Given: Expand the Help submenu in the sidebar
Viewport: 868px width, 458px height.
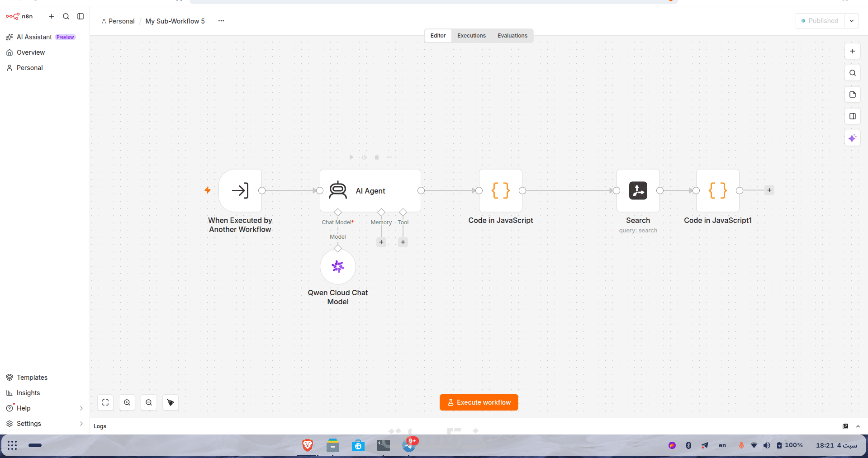Looking at the screenshot, I should pyautogui.click(x=81, y=408).
